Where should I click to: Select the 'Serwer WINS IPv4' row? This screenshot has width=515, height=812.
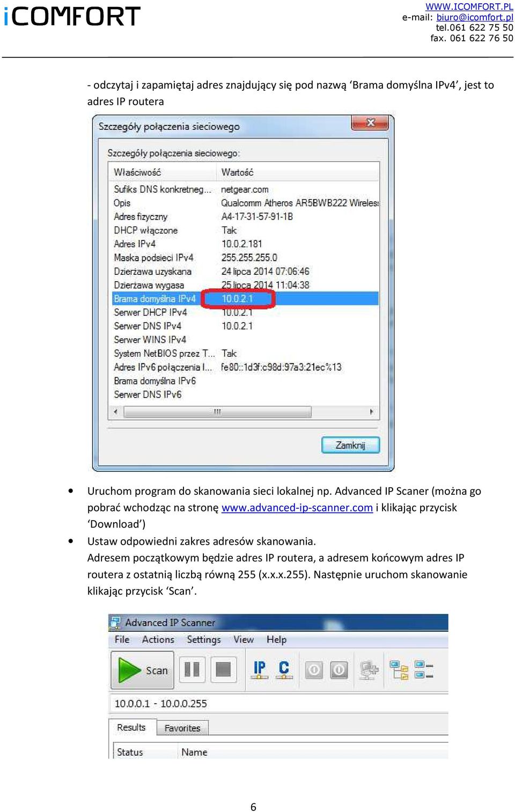[x=244, y=340]
